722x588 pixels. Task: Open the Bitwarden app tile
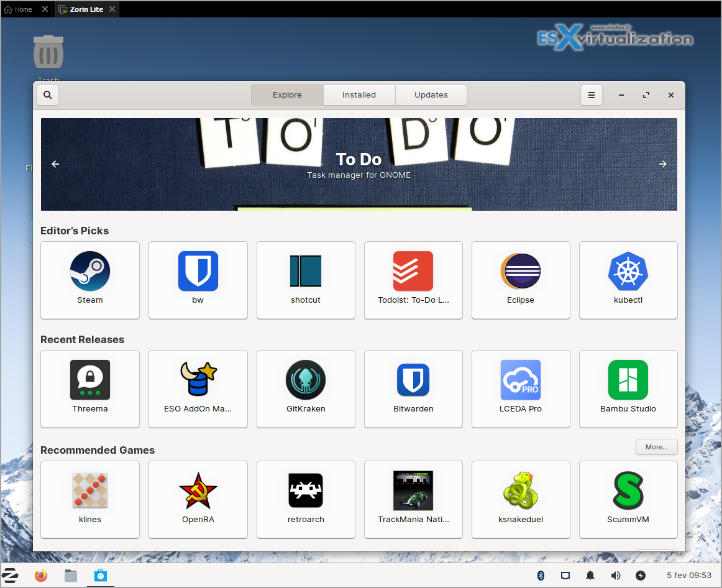tap(413, 388)
